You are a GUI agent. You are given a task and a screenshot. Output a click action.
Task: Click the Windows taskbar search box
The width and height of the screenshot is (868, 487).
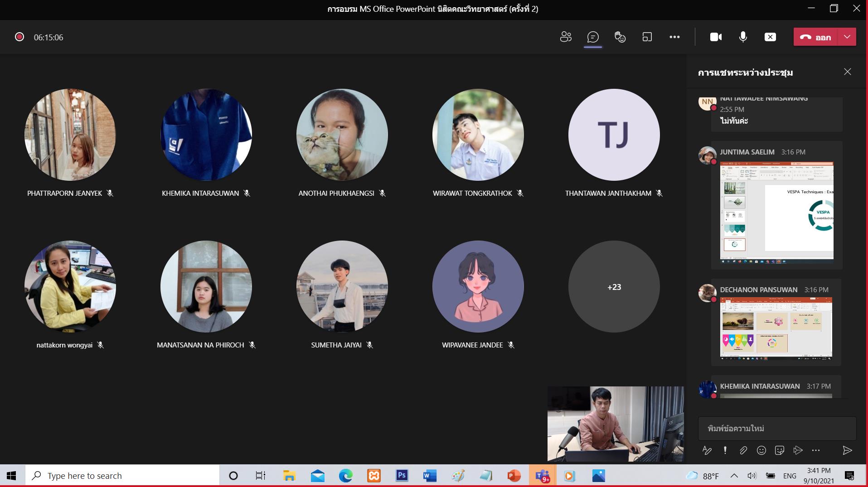coord(122,476)
